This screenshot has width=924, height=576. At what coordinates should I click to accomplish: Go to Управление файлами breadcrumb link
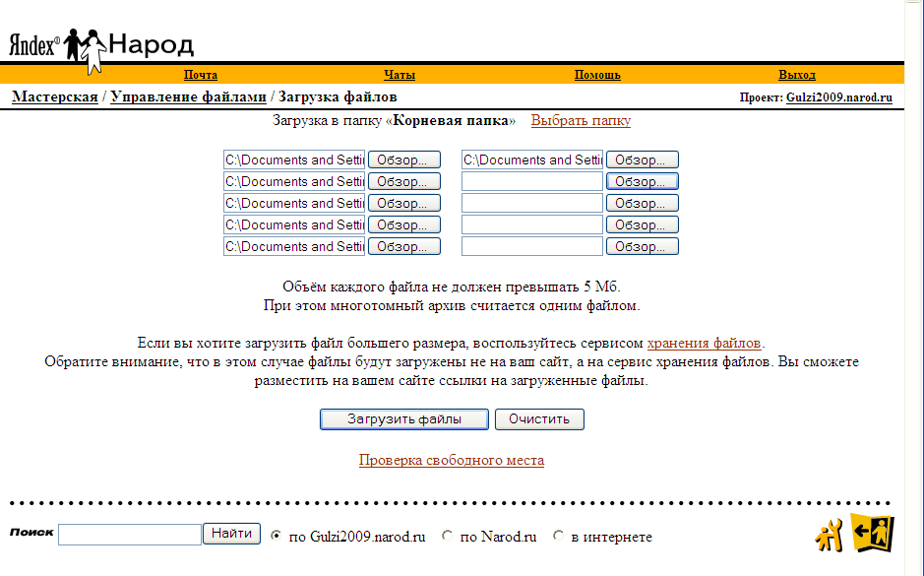click(x=189, y=96)
